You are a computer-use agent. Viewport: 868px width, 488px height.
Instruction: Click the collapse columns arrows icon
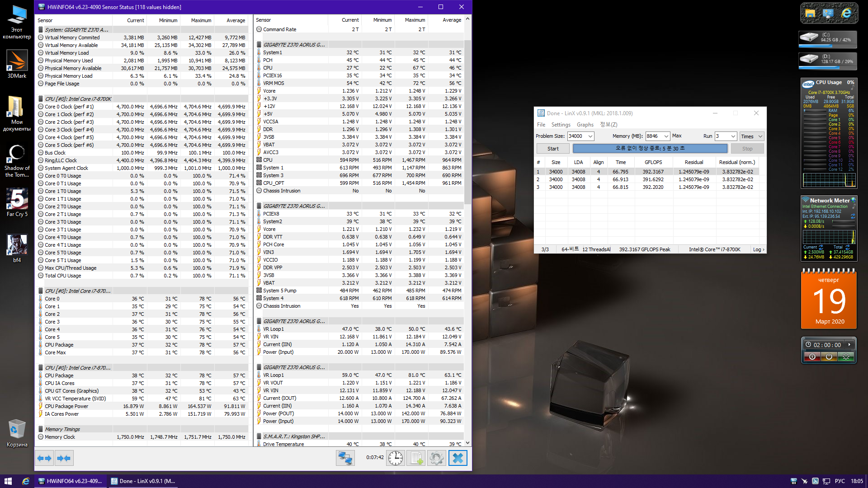click(x=64, y=458)
